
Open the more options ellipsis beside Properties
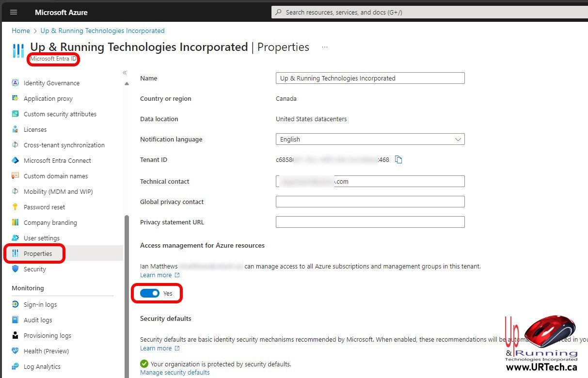pos(325,47)
